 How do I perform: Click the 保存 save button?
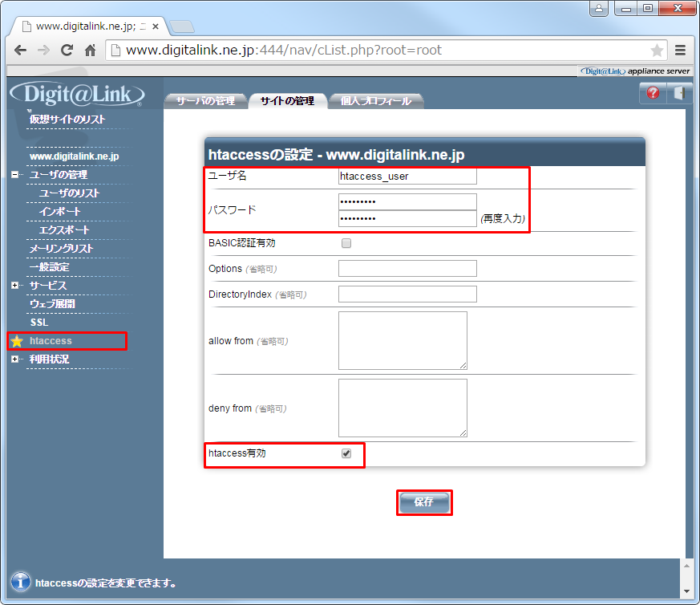tap(424, 502)
